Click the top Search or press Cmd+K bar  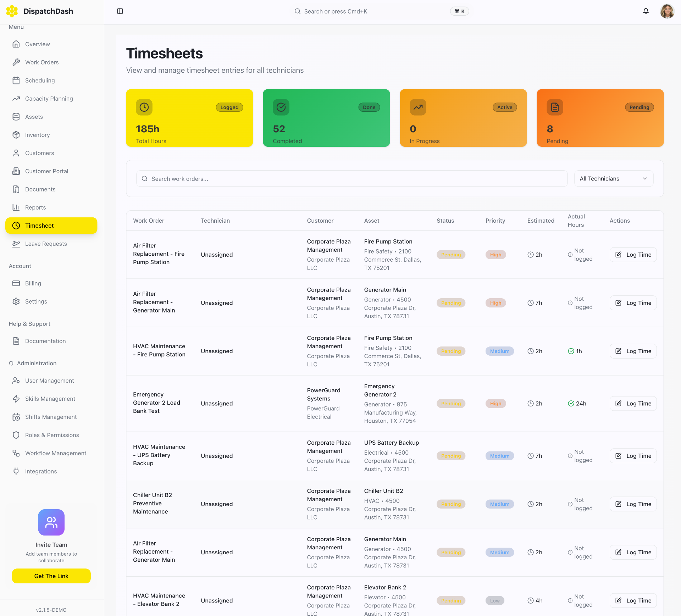pos(382,11)
